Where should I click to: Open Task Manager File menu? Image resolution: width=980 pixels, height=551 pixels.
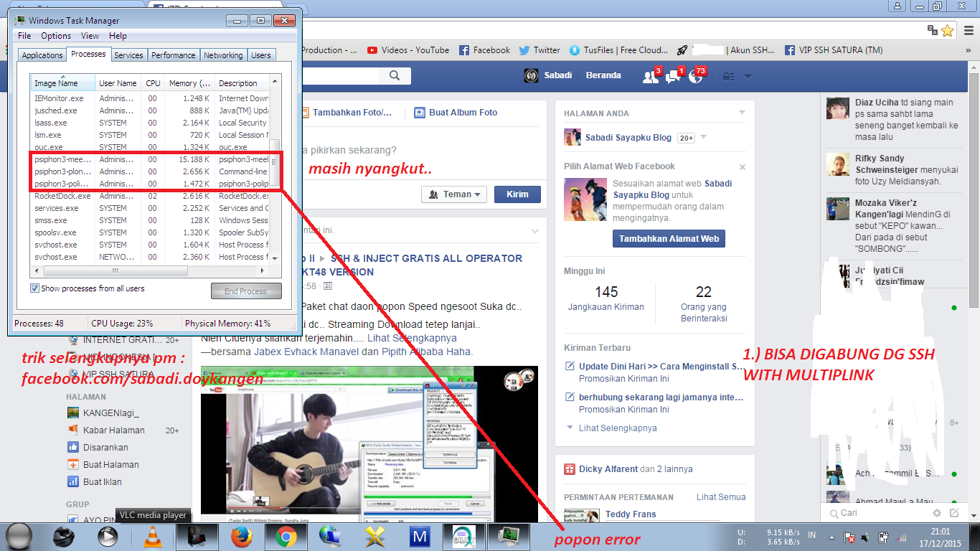click(x=24, y=36)
